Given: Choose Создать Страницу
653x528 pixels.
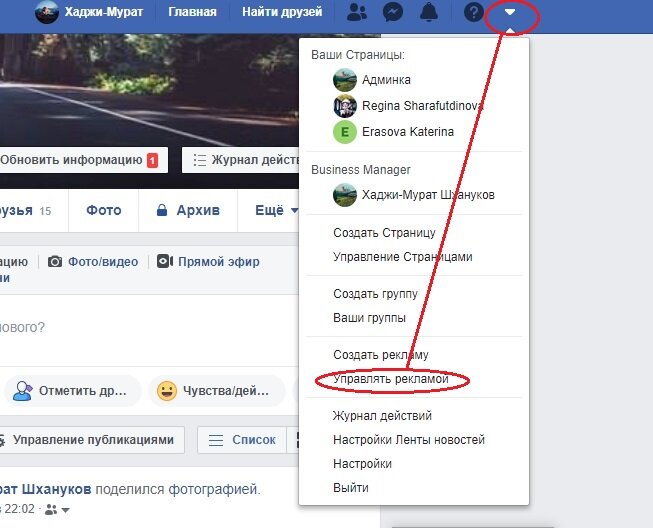Looking at the screenshot, I should coord(384,233).
